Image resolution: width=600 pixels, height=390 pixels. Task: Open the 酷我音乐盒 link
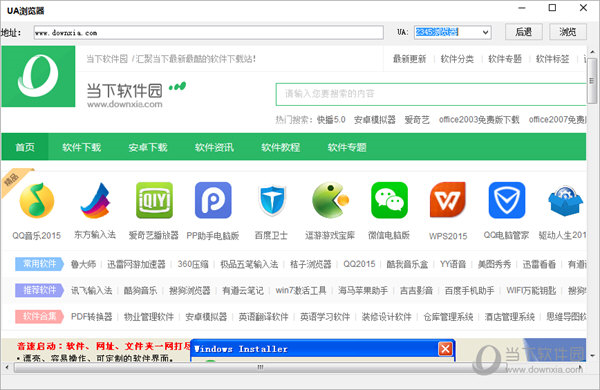coord(407,264)
